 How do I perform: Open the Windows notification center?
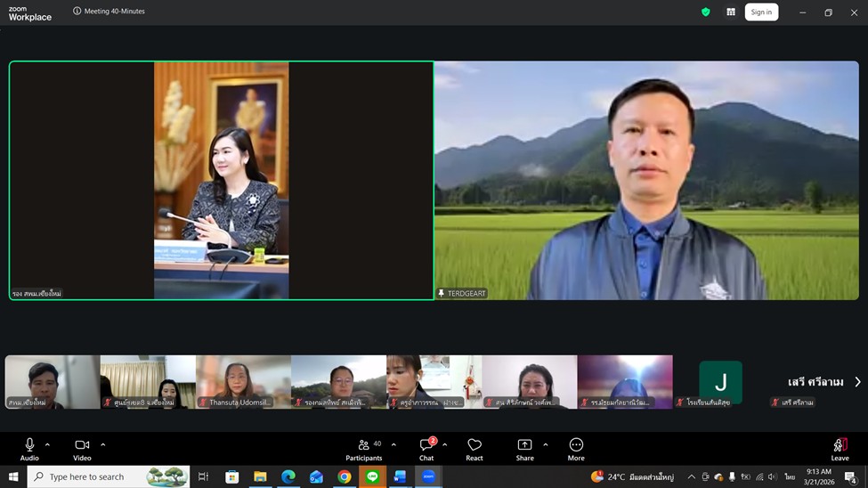pos(851,476)
